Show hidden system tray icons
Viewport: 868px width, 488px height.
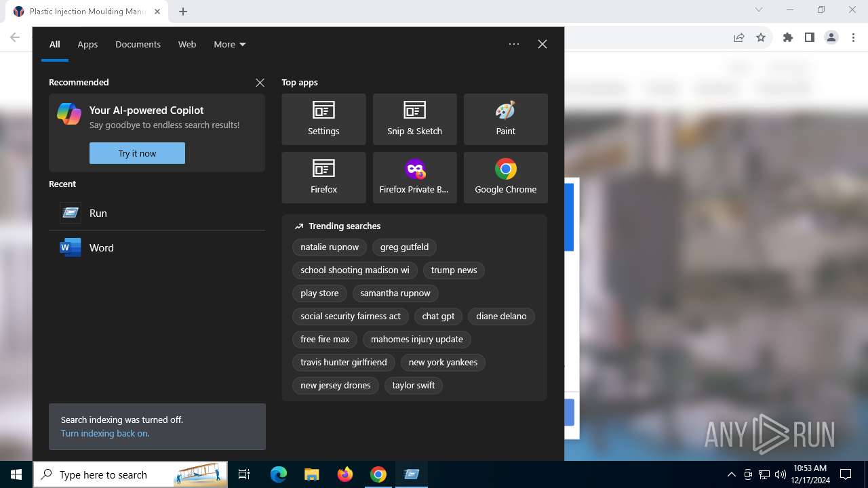pos(732,474)
